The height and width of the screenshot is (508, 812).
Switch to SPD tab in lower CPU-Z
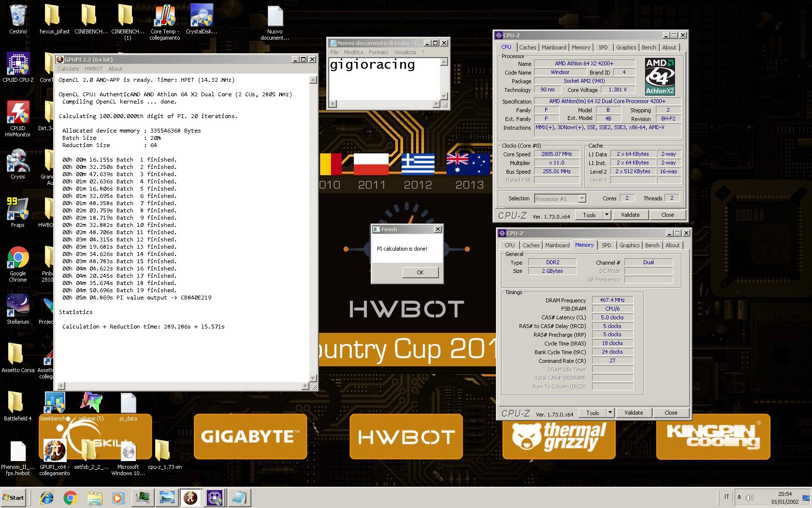[x=606, y=245]
